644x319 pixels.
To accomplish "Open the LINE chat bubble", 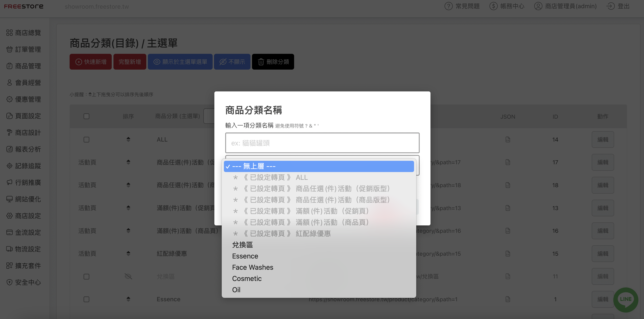I will point(626,300).
